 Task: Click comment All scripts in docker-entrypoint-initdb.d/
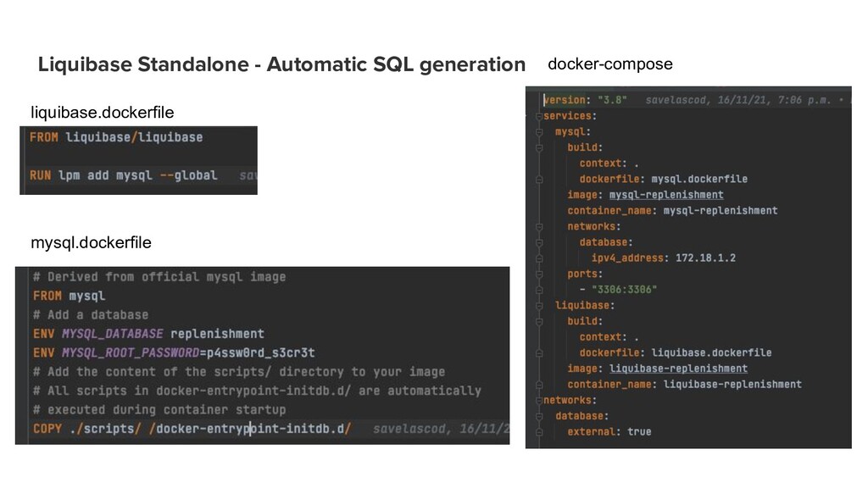tap(258, 391)
